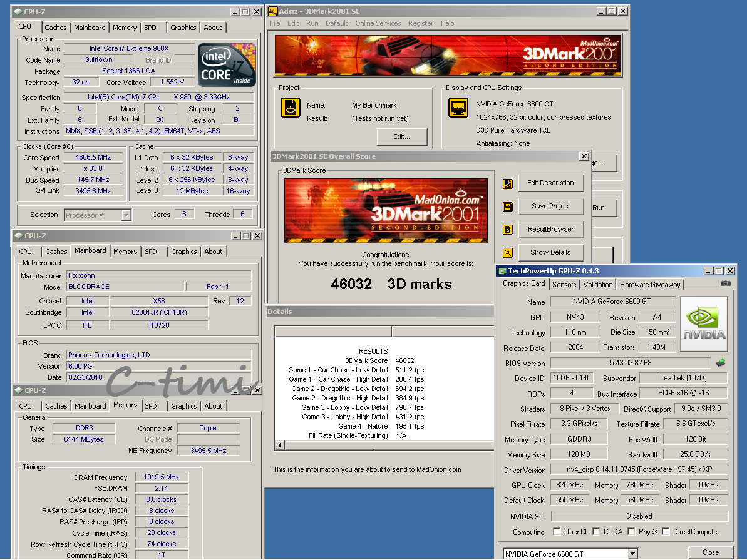
Task: Click the ResultBrowser button
Action: (x=551, y=229)
